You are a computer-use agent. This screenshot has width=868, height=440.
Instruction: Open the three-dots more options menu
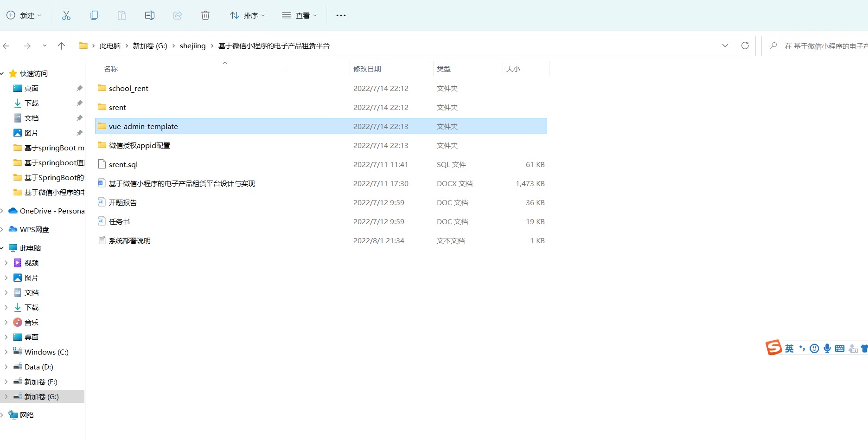point(341,15)
